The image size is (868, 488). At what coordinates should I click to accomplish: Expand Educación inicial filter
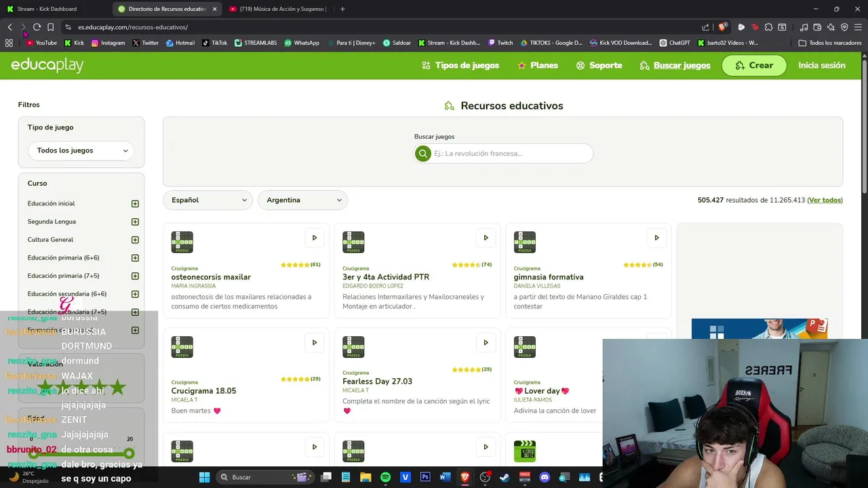point(135,203)
